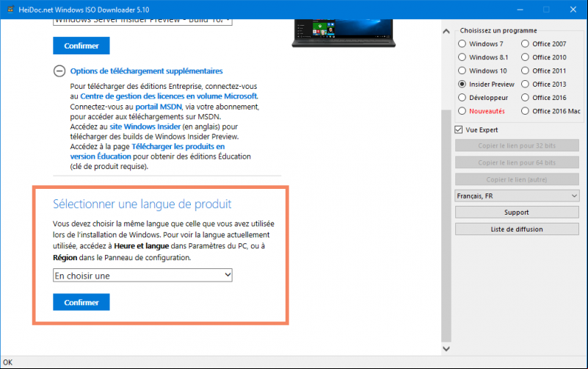Click the bold Heure et langue text
Screen dimensions: 588x369
coord(142,246)
